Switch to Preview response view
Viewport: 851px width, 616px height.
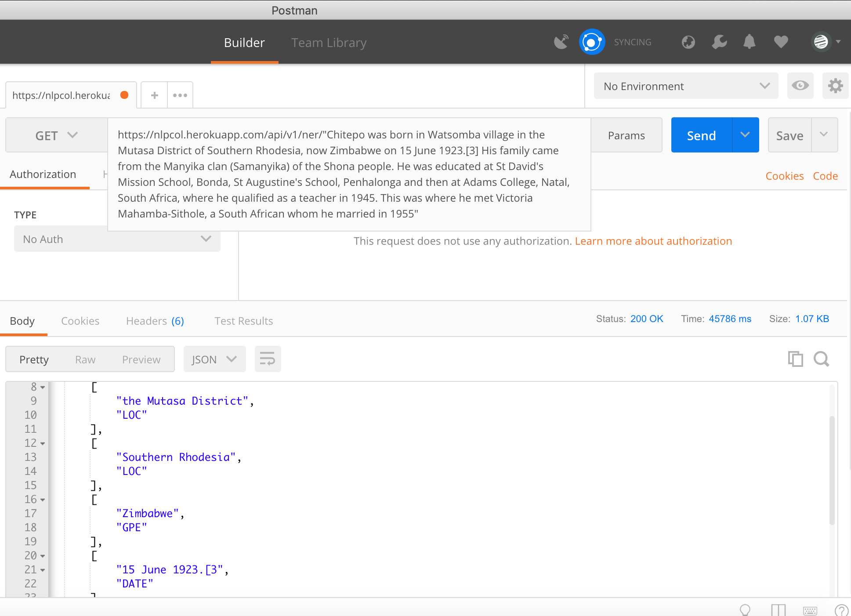[141, 359]
